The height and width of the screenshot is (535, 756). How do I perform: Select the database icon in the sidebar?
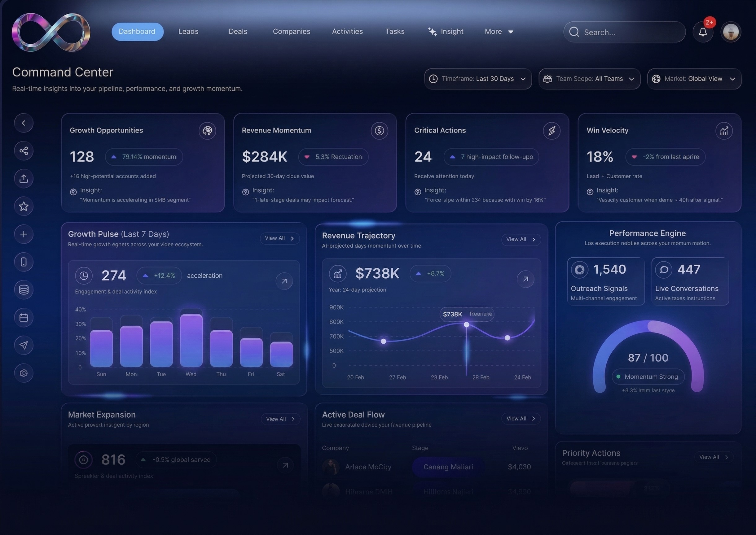(x=24, y=289)
